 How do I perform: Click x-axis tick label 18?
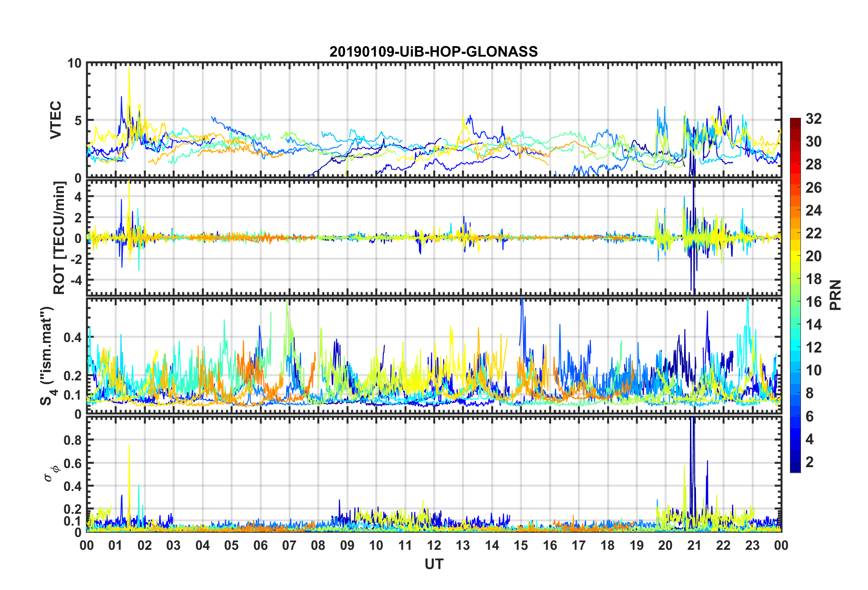point(607,545)
